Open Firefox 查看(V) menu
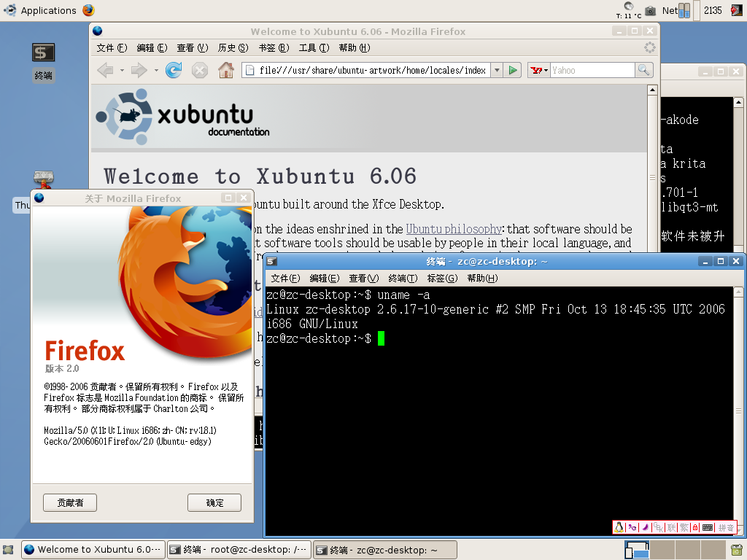This screenshot has height=560, width=747. tap(192, 47)
